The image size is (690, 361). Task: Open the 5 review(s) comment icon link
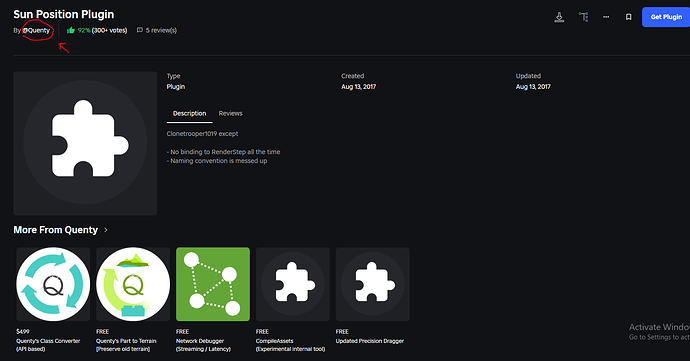click(139, 30)
